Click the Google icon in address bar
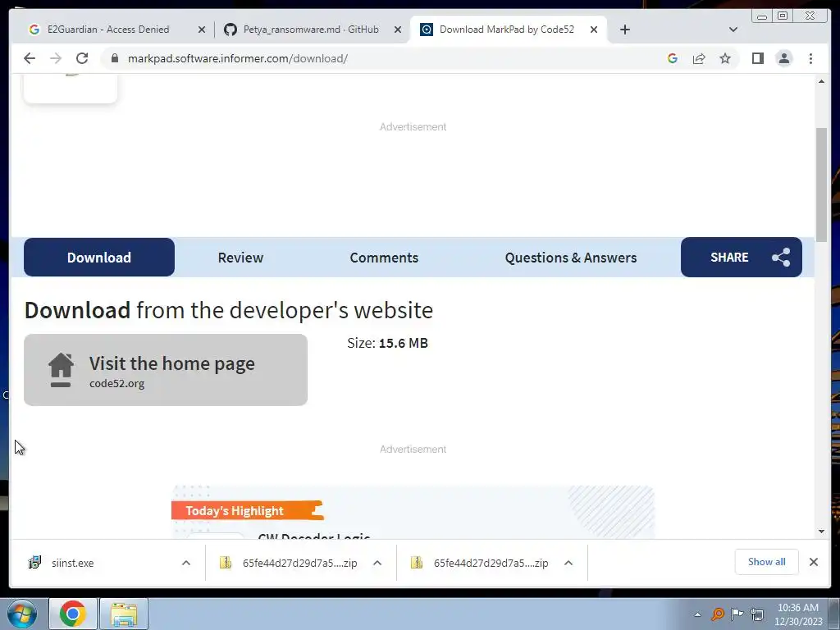Image resolution: width=840 pixels, height=630 pixels. [x=673, y=58]
